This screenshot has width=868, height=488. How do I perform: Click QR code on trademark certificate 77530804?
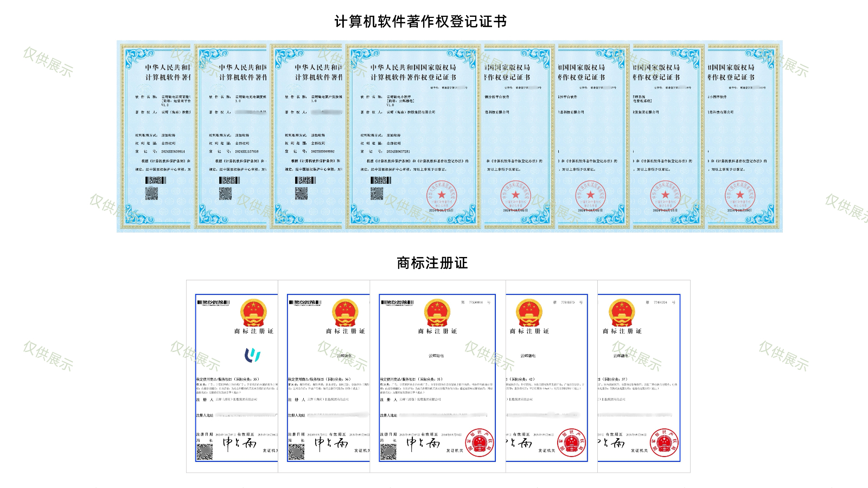388,451
